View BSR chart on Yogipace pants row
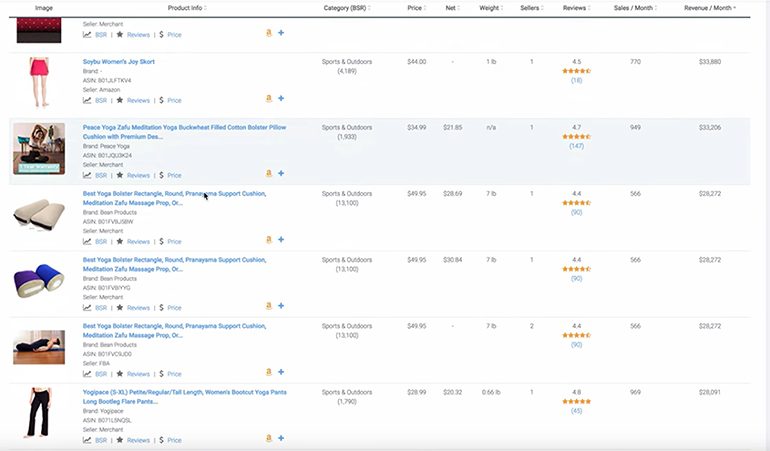Screen dimensions: 770x451 95,440
